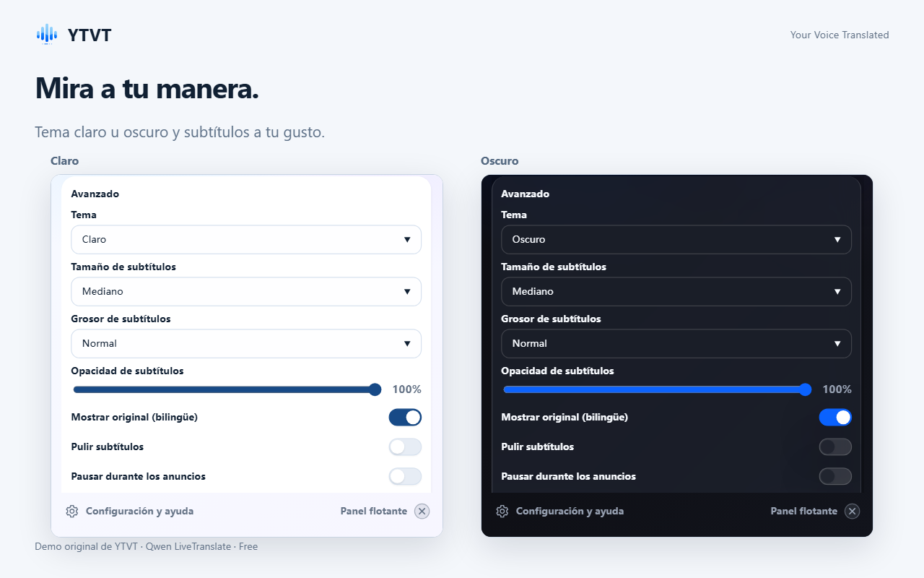Close the floating panel in Oscuro panel
The width and height of the screenshot is (924, 578).
click(853, 511)
